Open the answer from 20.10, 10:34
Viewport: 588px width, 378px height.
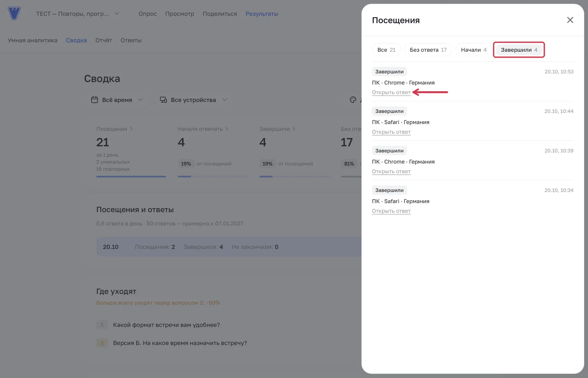pyautogui.click(x=391, y=211)
